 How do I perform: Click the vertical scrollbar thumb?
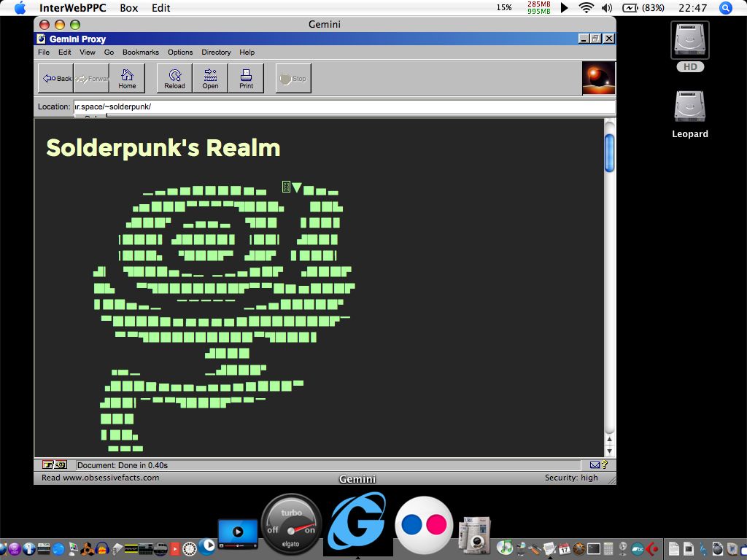coord(609,153)
